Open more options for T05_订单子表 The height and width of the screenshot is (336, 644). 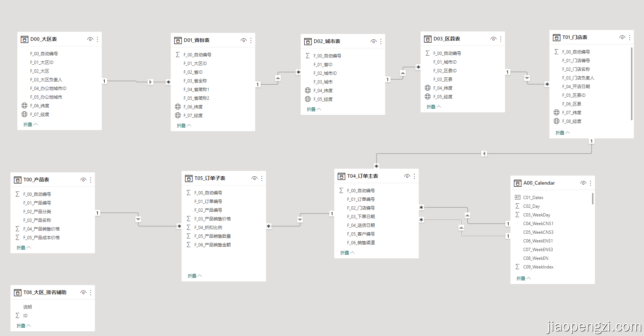(262, 178)
